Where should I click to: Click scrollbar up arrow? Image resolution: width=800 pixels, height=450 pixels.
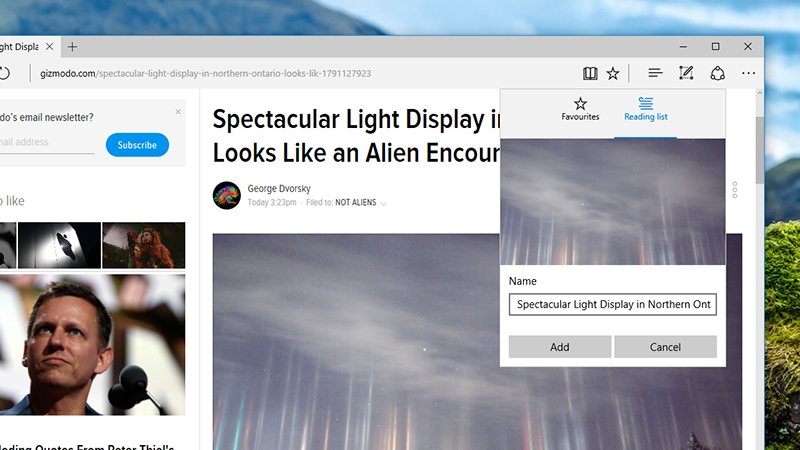(x=760, y=93)
